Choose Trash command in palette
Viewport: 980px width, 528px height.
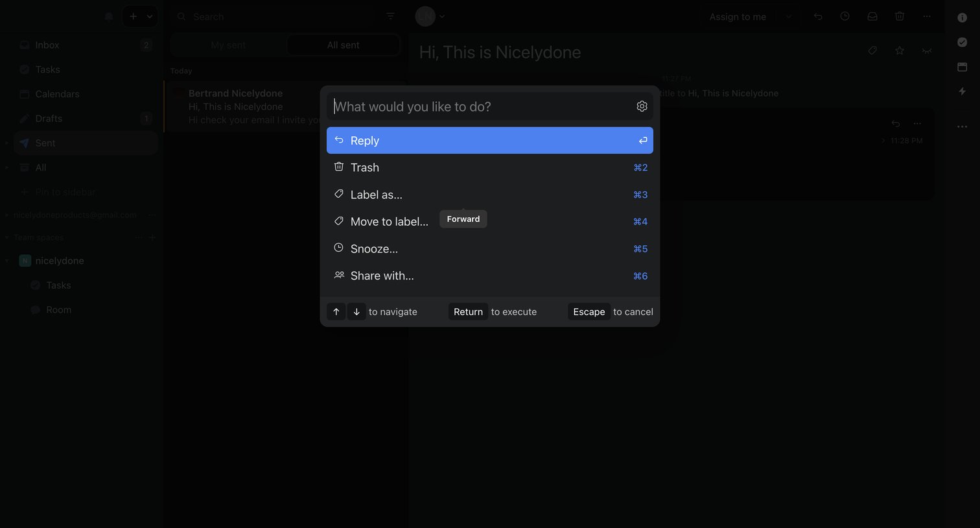(490, 167)
